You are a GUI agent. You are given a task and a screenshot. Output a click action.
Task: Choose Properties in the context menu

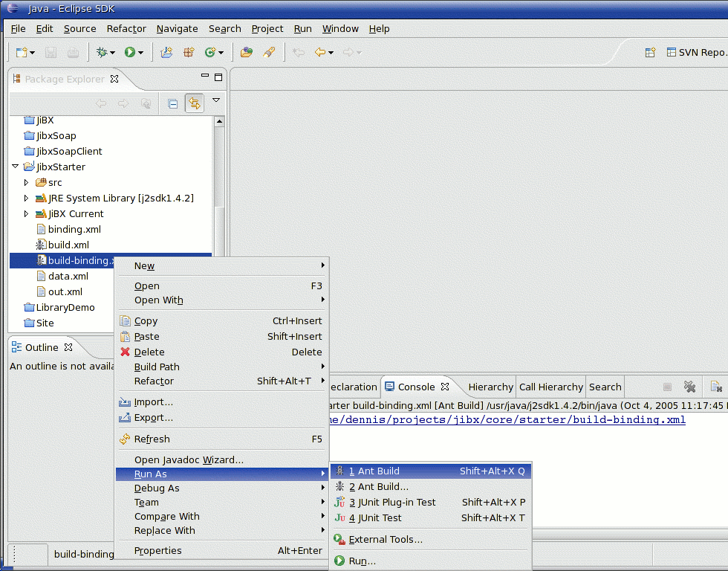click(x=157, y=550)
